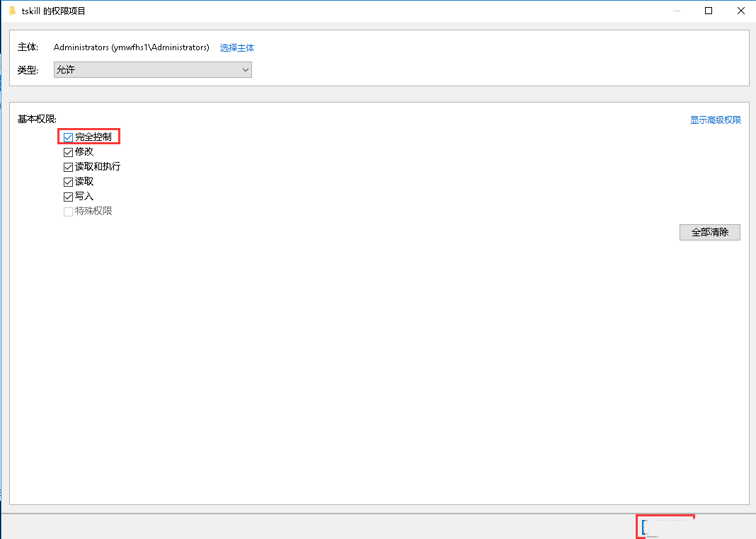Screen dimensions: 756x539
Task: Open 显示高级权限 link
Action: tap(715, 120)
